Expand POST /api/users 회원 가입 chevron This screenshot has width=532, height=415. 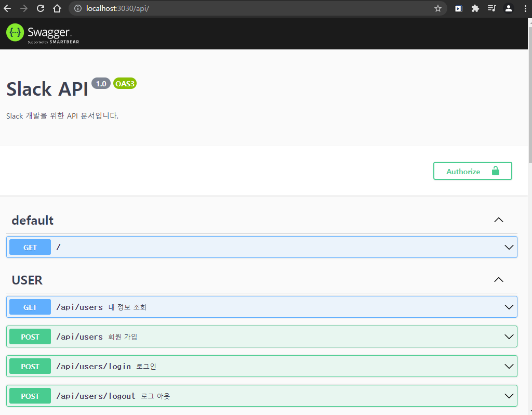(509, 336)
